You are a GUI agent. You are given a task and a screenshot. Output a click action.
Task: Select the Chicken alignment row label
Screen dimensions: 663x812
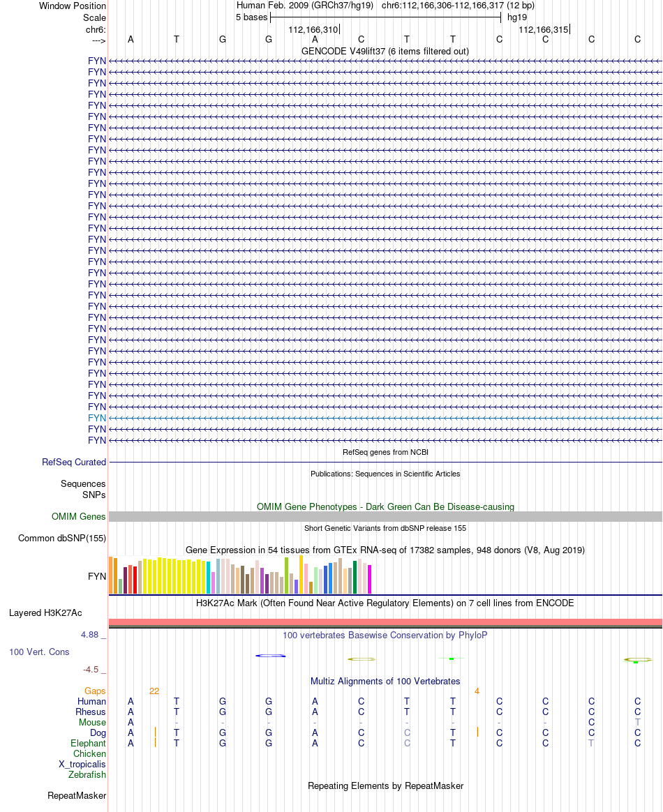[89, 753]
